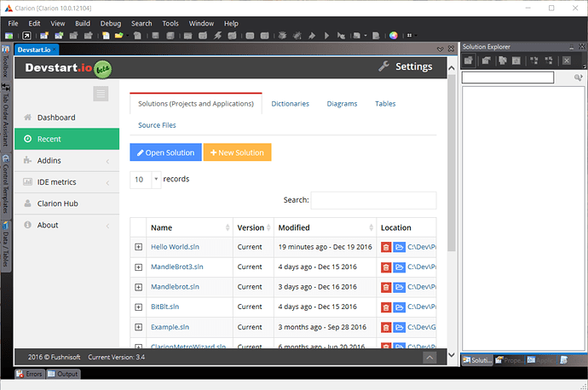Open Clarion Hub in sidebar
The height and width of the screenshot is (390, 588).
tap(66, 204)
